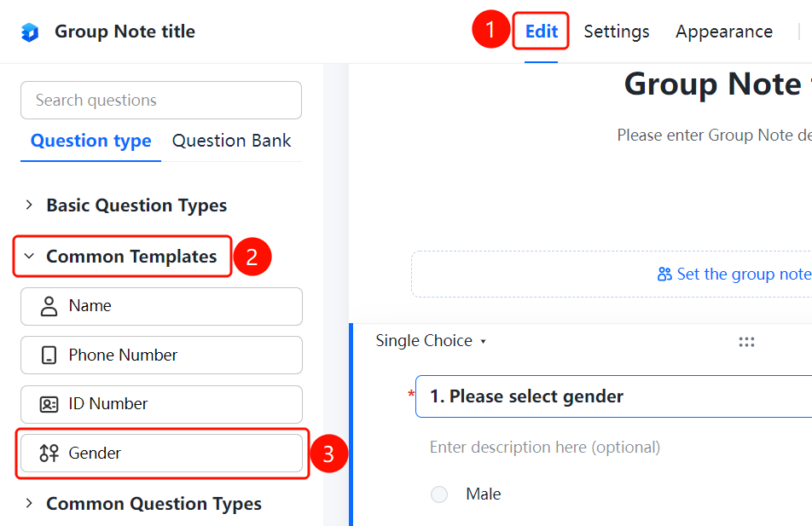Image resolution: width=812 pixels, height=526 pixels.
Task: Click the question description field
Action: tap(545, 448)
